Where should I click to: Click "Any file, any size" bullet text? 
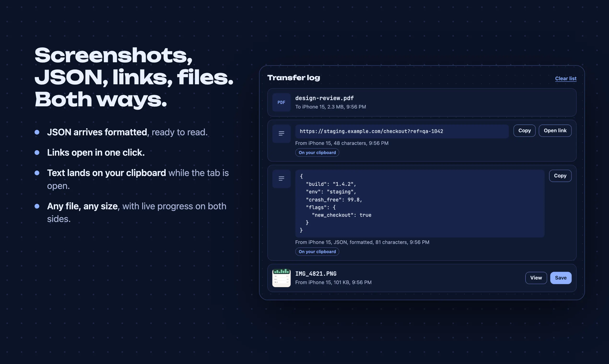click(82, 206)
